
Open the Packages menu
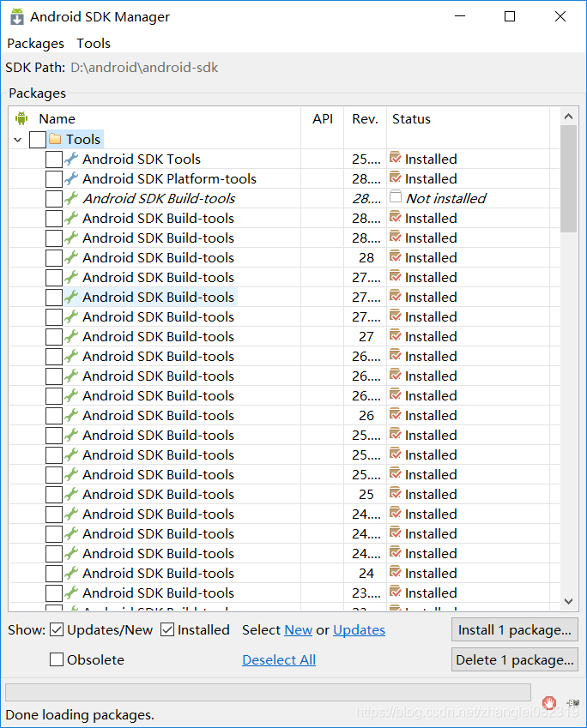35,44
